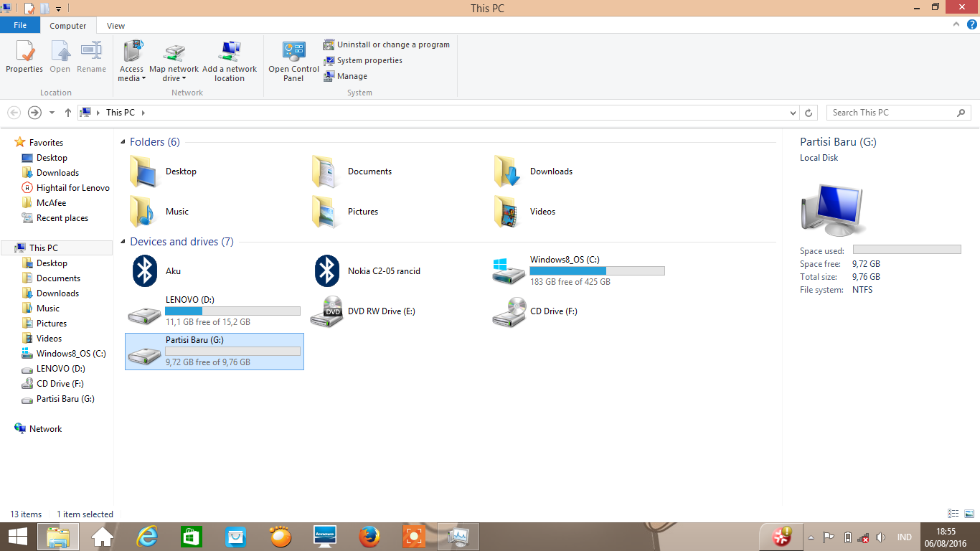
Task: Open Windows Store from the taskbar
Action: click(192, 536)
